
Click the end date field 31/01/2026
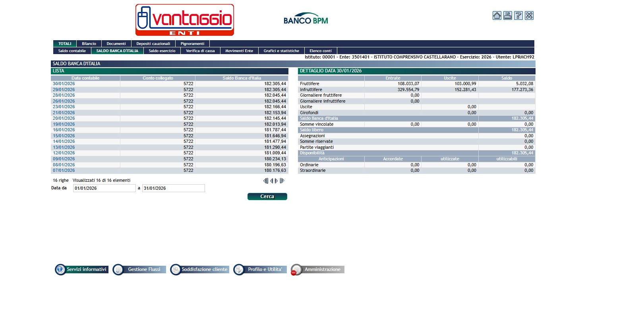tap(174, 188)
